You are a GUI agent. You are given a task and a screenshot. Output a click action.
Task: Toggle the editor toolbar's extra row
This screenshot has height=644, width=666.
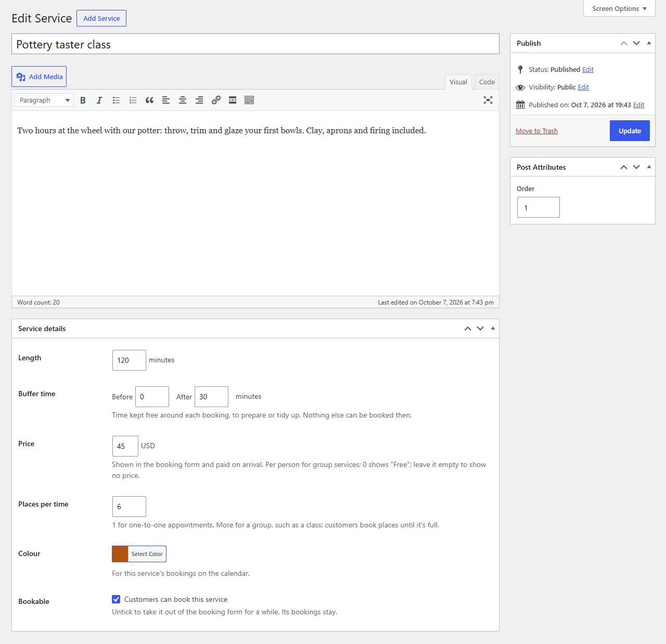pos(249,100)
